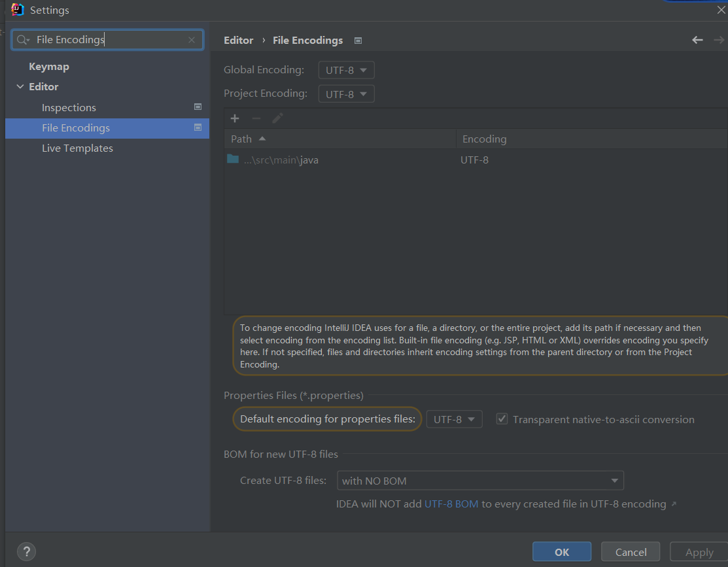
Task: Click the Global Encoding label
Action: 264,70
